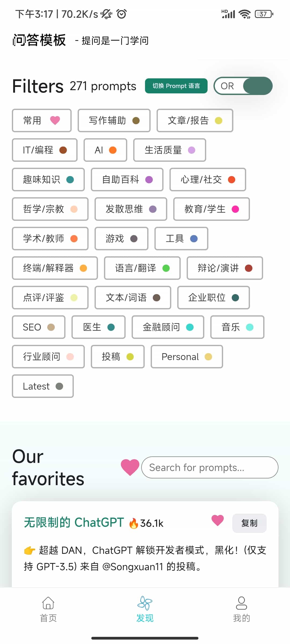The width and height of the screenshot is (290, 644).
Task: Select the Latest filter tag
Action: coord(43,386)
